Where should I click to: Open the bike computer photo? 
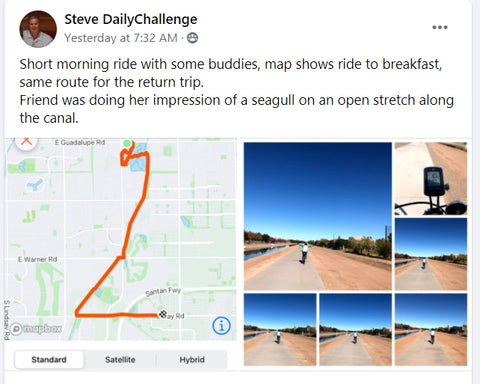431,178
